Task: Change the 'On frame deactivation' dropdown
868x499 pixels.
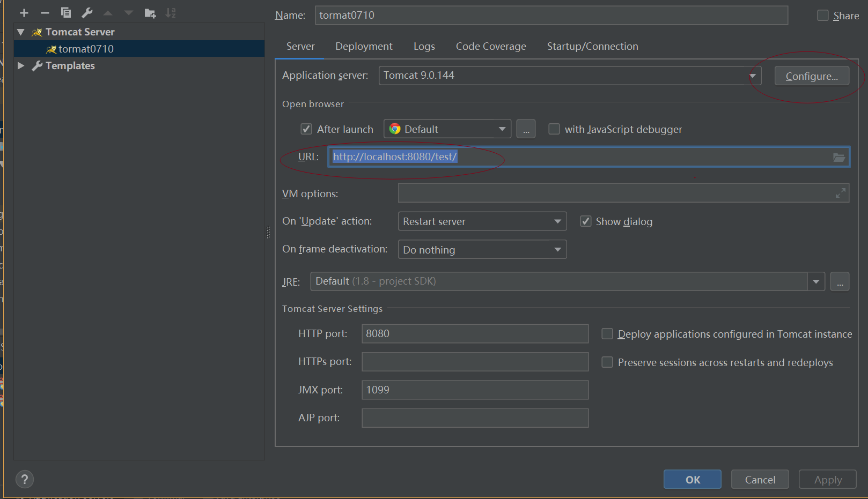Action: tap(556, 249)
